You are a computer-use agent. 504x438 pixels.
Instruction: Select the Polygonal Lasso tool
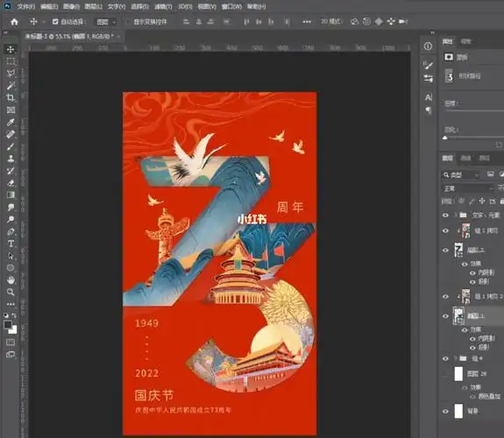click(x=11, y=74)
